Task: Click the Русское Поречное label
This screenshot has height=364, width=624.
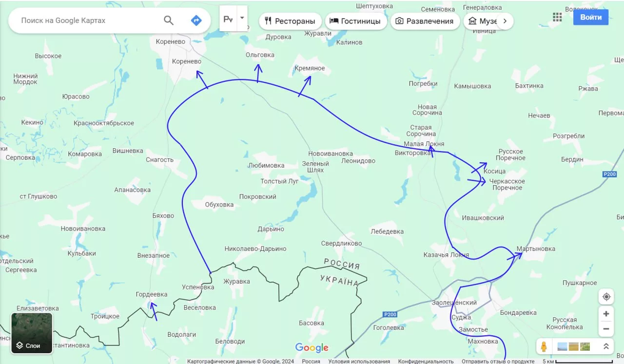Action: 510,155
